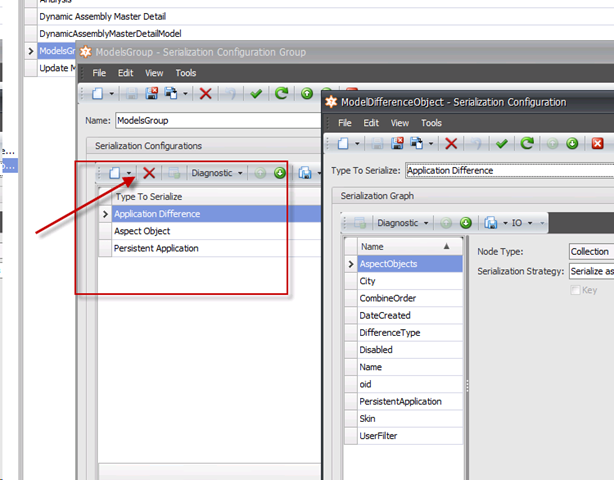614x480 pixels.
Task: Select Persistent Application row
Action: click(210, 248)
